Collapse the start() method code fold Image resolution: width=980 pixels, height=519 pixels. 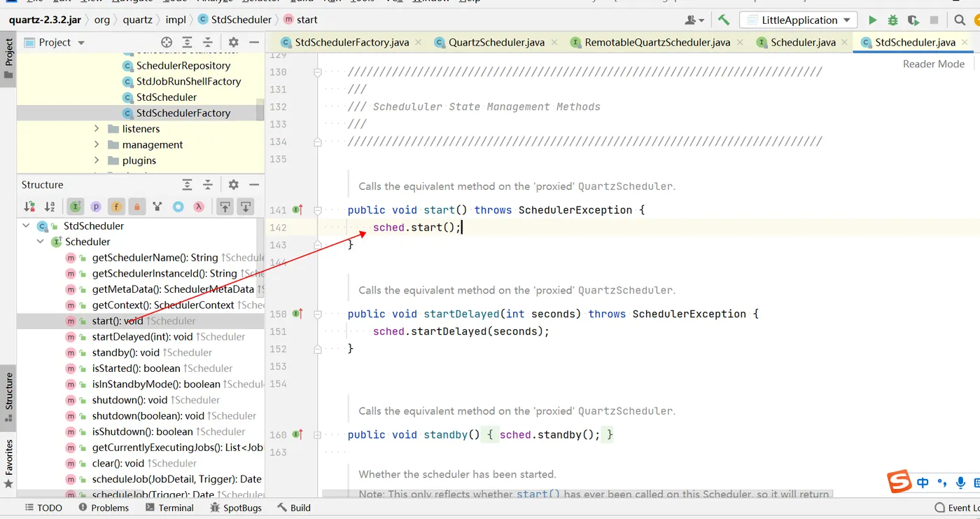pyautogui.click(x=318, y=210)
